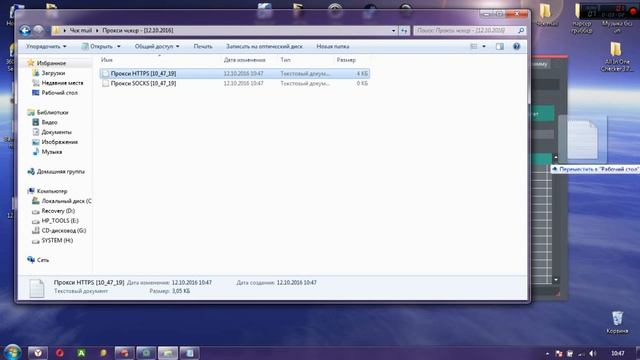Open Документы library

coord(56,132)
